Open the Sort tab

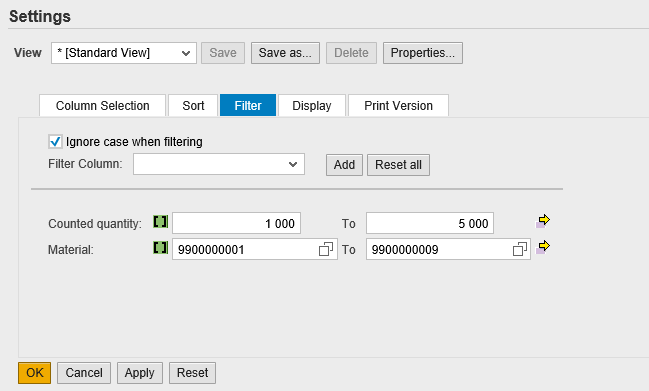[193, 106]
